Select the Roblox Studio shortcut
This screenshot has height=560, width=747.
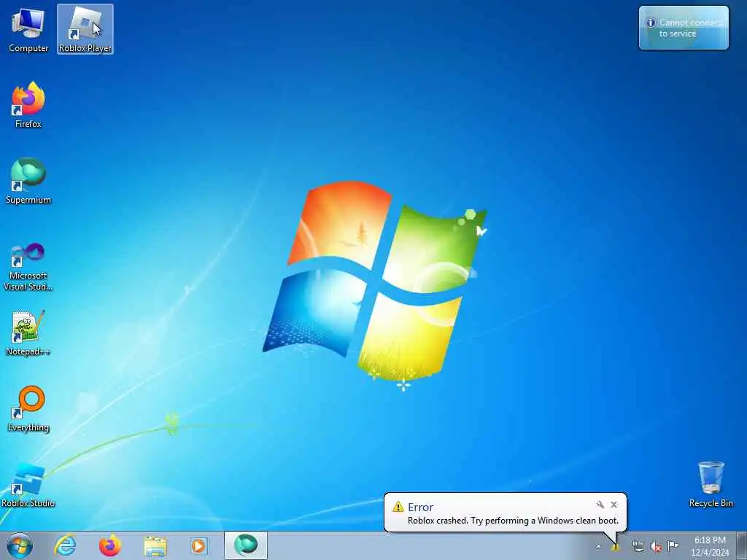(28, 484)
